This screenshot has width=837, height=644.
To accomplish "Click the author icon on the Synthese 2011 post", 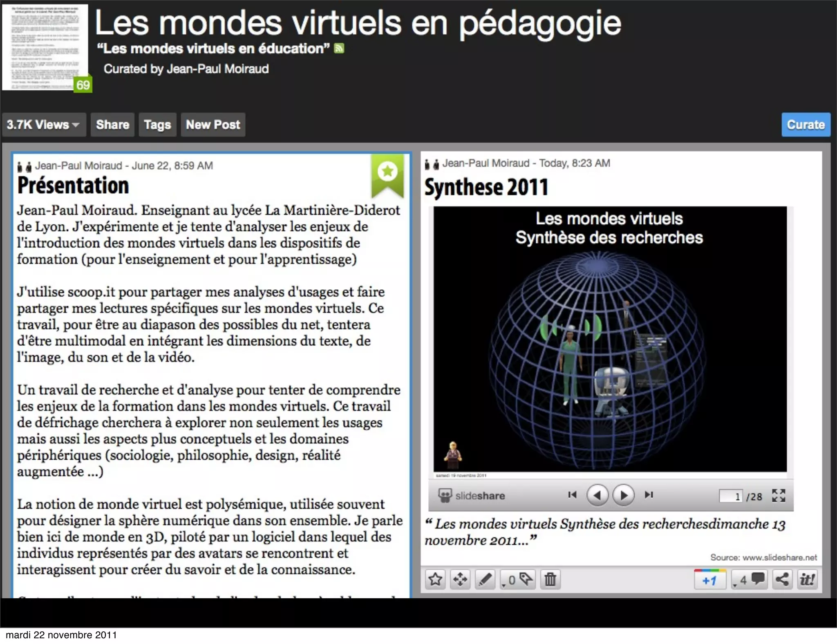I will click(432, 164).
